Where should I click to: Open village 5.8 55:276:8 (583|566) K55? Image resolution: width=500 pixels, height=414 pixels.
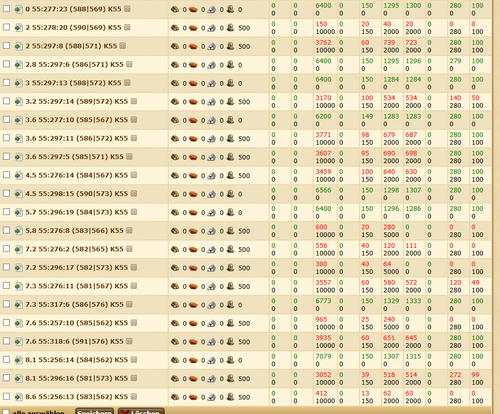[74, 231]
